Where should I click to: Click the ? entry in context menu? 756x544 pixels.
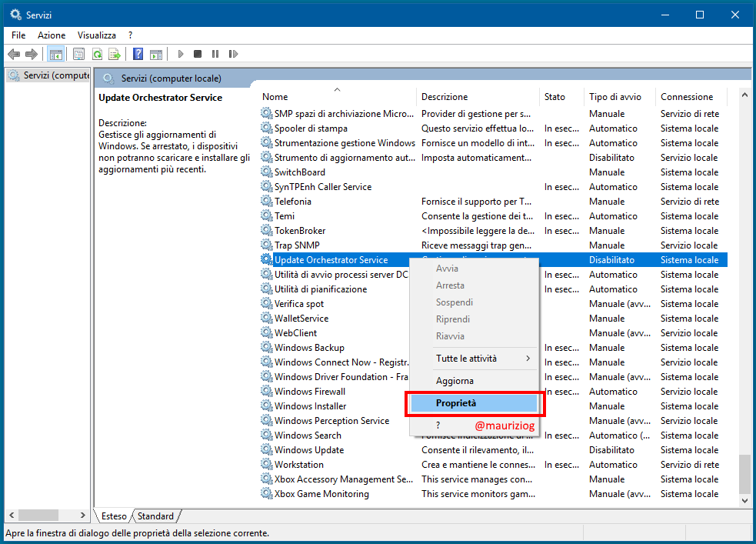tap(438, 426)
